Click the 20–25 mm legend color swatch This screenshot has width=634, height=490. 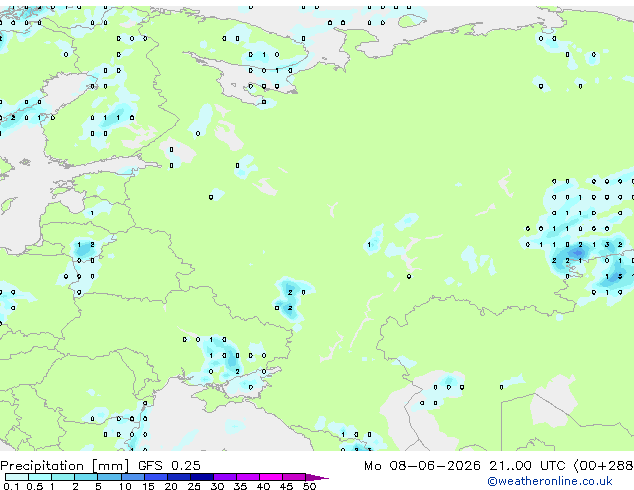click(x=178, y=477)
